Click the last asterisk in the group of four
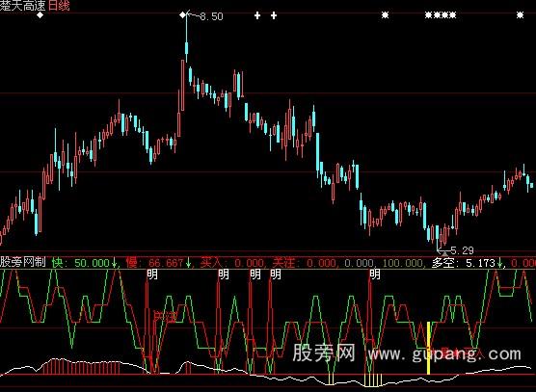This screenshot has width=536, height=392. pos(452,15)
